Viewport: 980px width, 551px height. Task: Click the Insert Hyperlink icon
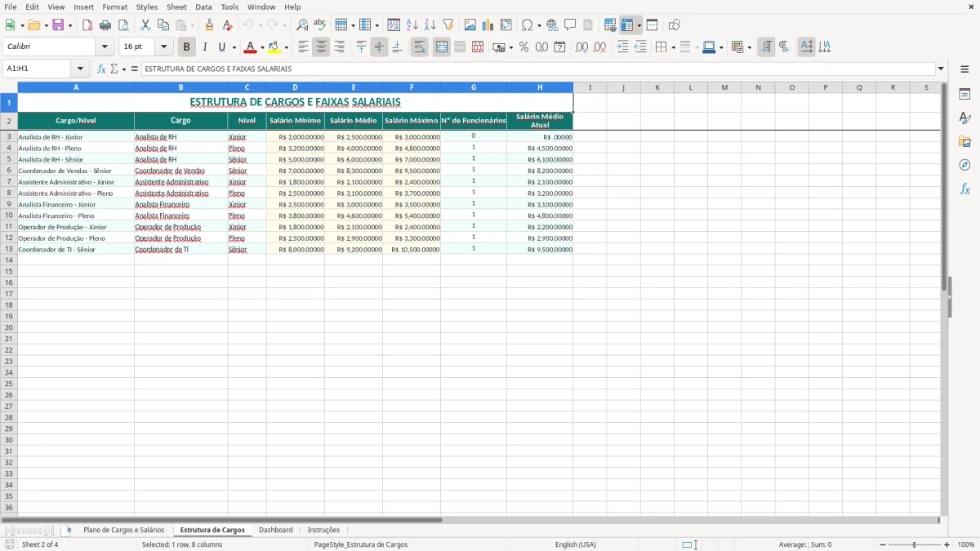click(x=552, y=25)
